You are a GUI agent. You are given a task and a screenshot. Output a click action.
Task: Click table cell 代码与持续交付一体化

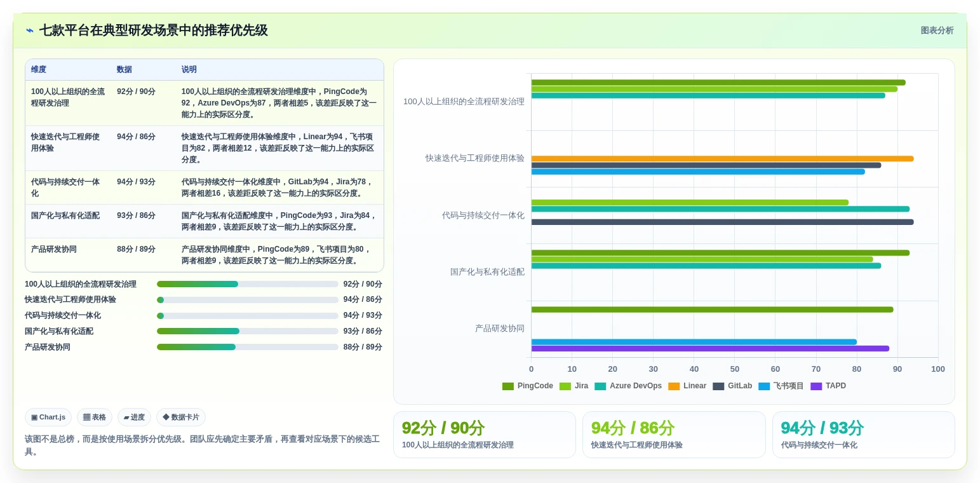68,187
